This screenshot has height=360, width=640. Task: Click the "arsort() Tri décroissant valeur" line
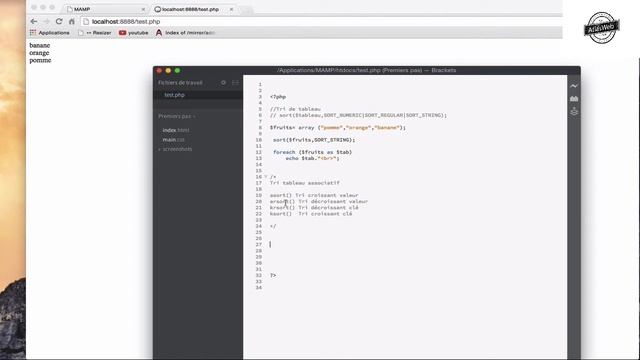coord(319,201)
